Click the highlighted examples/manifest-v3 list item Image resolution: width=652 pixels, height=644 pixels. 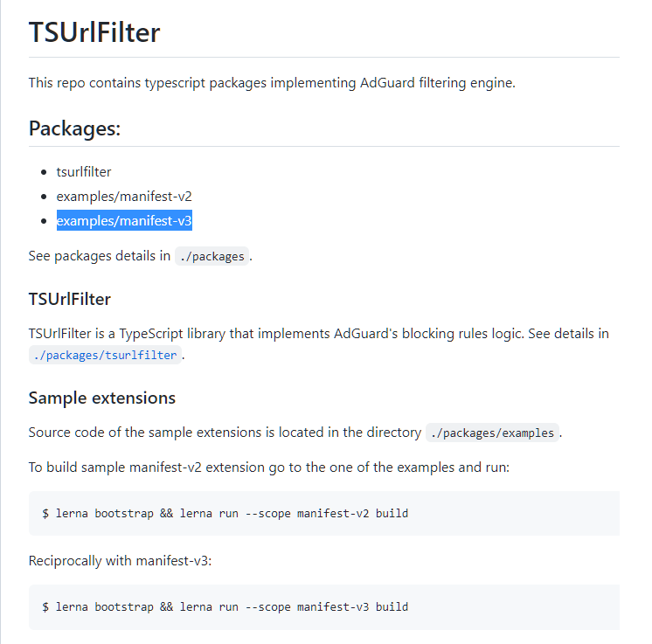click(x=124, y=221)
